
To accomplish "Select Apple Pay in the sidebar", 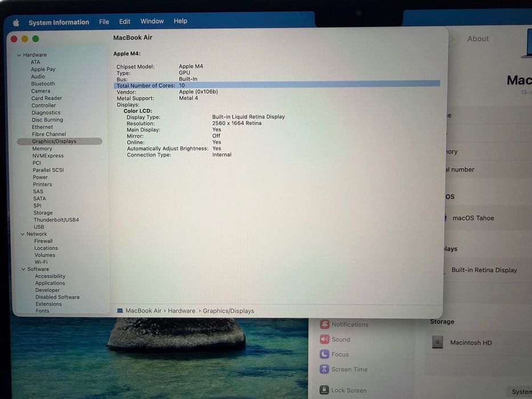I will pyautogui.click(x=43, y=69).
